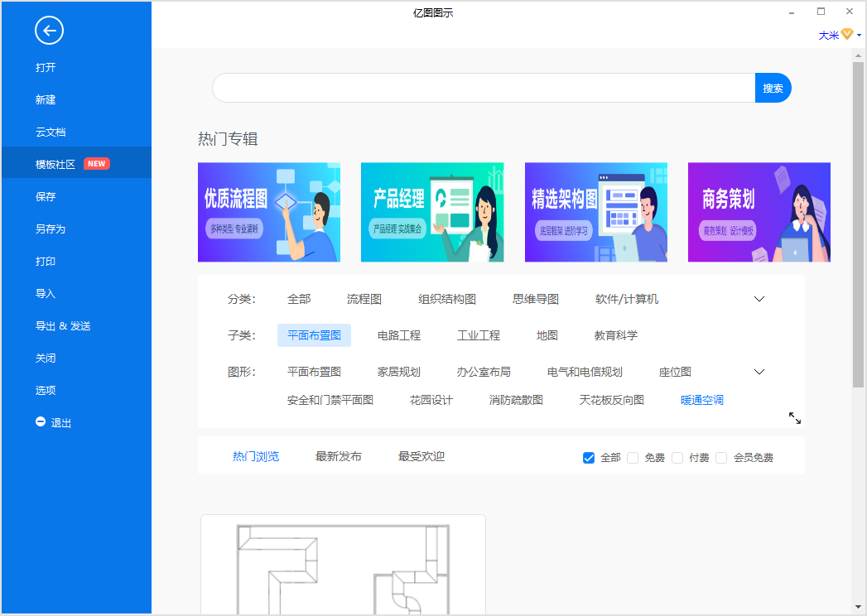This screenshot has width=867, height=616.
Task: Select the 电气和电信规划 shape filter
Action: (x=585, y=372)
